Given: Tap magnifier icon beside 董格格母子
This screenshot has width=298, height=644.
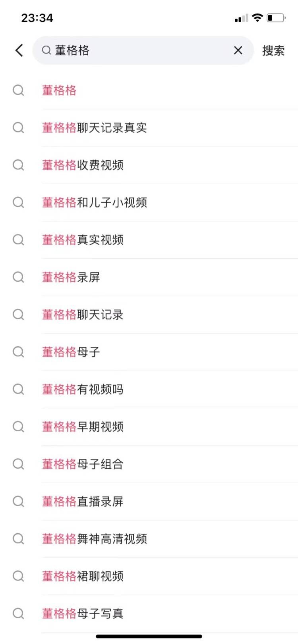Looking at the screenshot, I should (18, 352).
